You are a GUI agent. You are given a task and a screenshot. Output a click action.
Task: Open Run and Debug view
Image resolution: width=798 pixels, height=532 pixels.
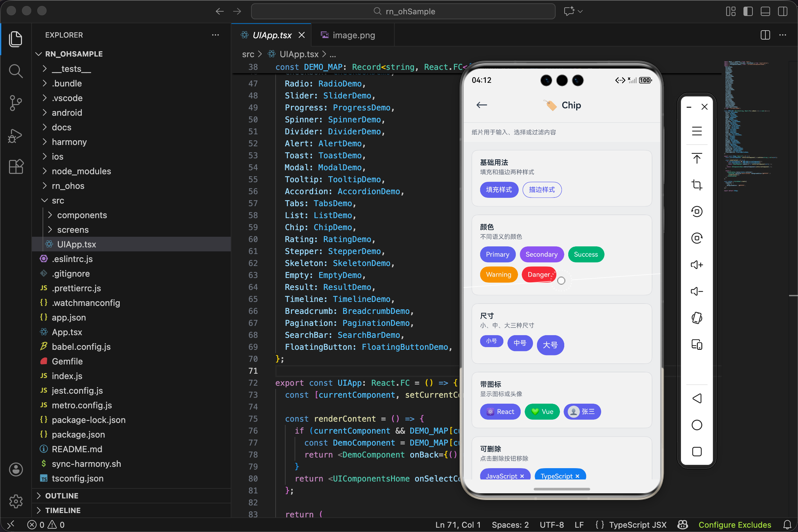16,136
